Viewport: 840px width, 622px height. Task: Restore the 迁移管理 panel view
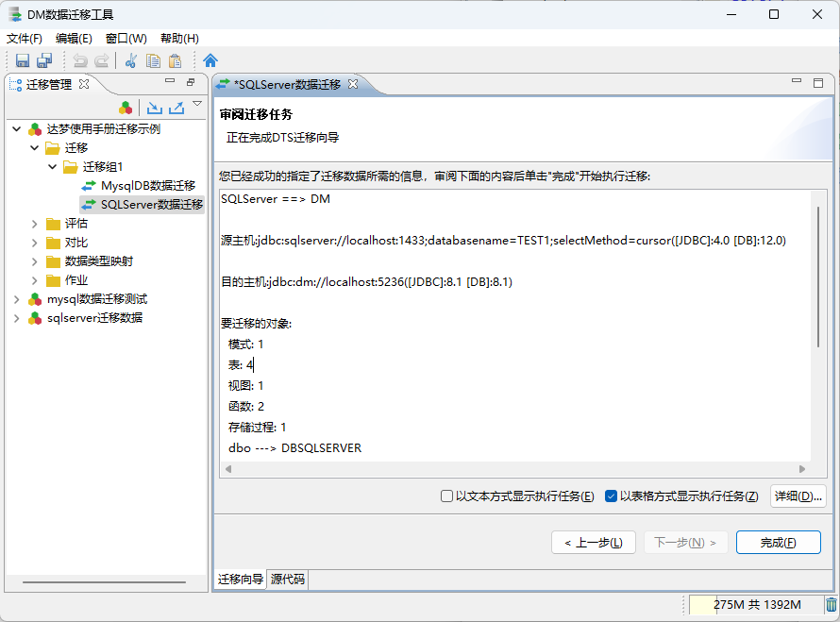(191, 82)
